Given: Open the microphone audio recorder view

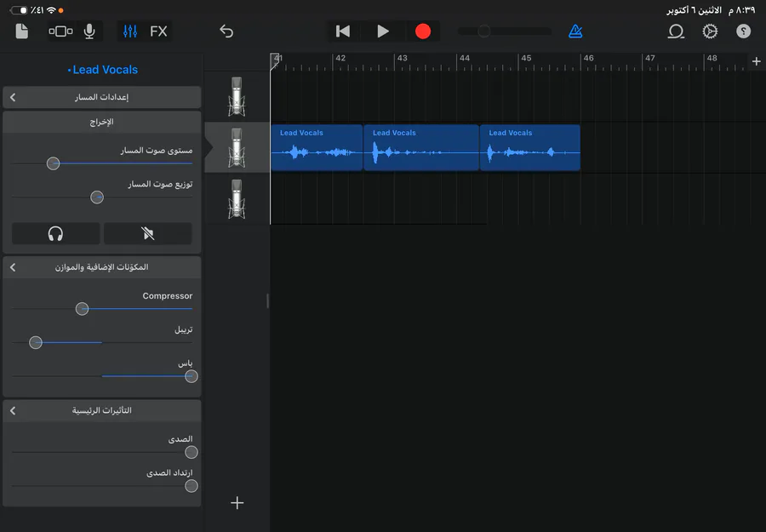Looking at the screenshot, I should point(89,31).
